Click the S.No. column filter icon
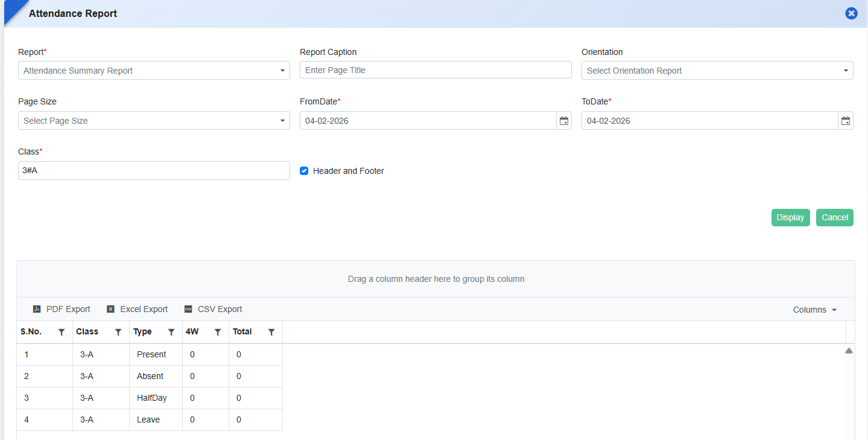868x440 pixels. click(x=61, y=332)
